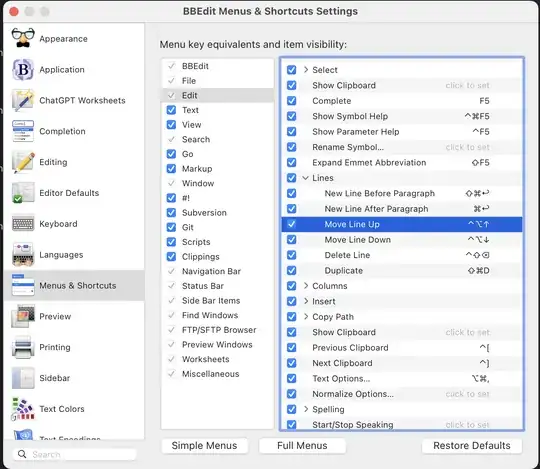The image size is (540, 469).
Task: Open the Keyboard pane icon
Action: (23, 224)
